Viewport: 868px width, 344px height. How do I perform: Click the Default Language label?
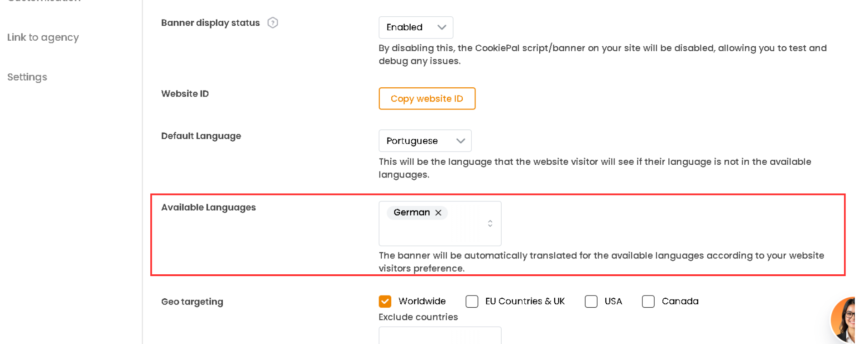pyautogui.click(x=201, y=136)
